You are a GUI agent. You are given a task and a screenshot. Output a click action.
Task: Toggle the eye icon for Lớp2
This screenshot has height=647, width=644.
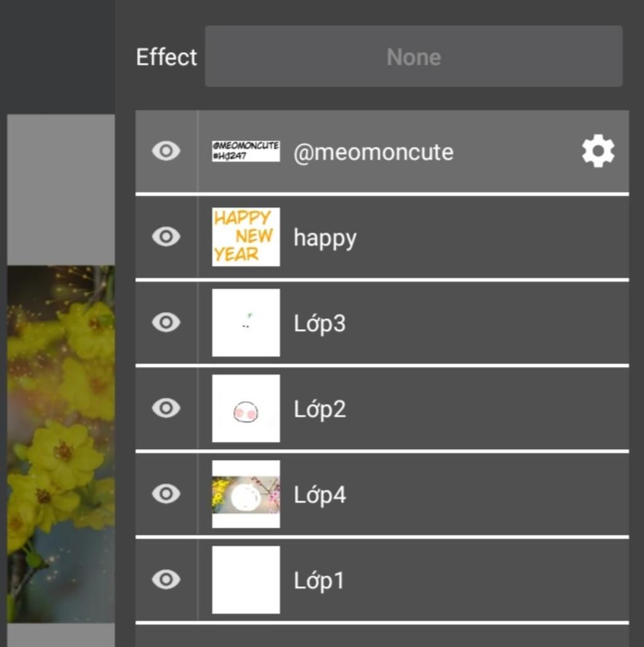click(166, 408)
